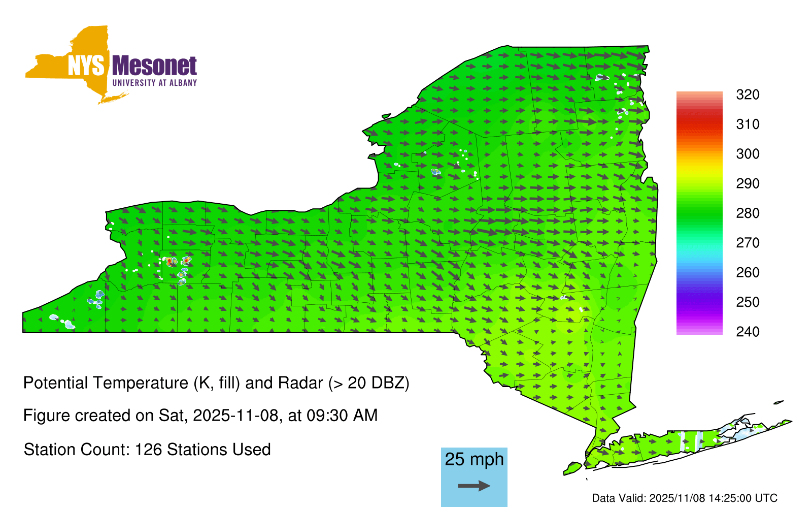Click the 240 label on the color scale
The width and height of the screenshot is (812, 508).
coord(748,332)
